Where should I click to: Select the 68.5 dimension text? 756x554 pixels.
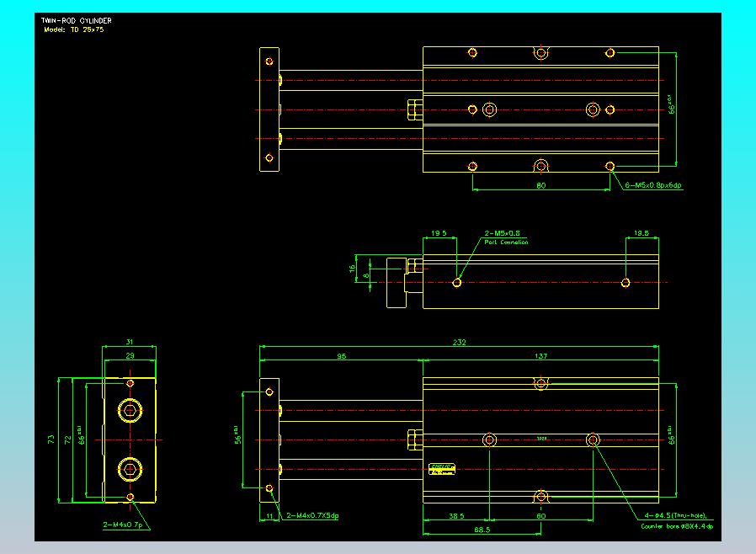[482, 530]
